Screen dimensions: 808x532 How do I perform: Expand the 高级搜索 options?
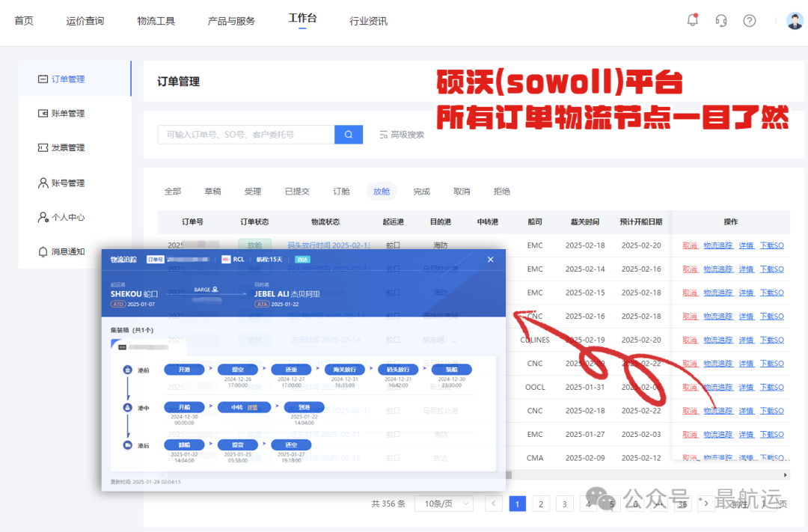(x=402, y=135)
